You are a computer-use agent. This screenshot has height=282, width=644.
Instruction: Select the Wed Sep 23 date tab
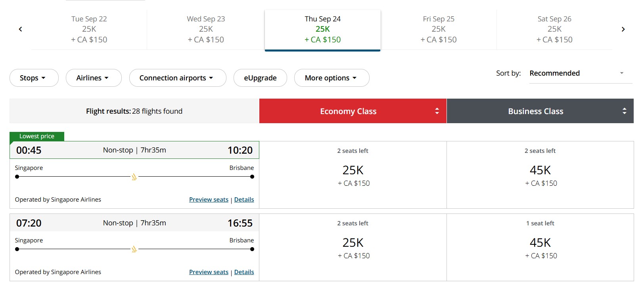click(x=206, y=29)
